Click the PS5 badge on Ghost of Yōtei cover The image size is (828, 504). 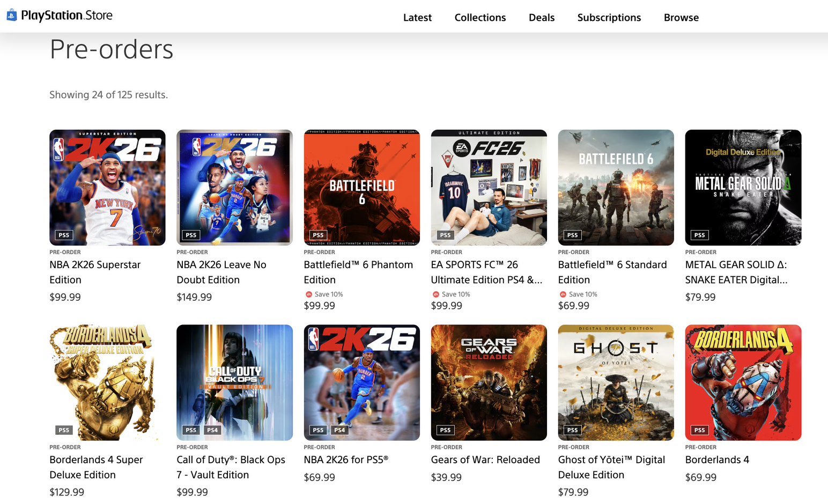click(x=572, y=430)
